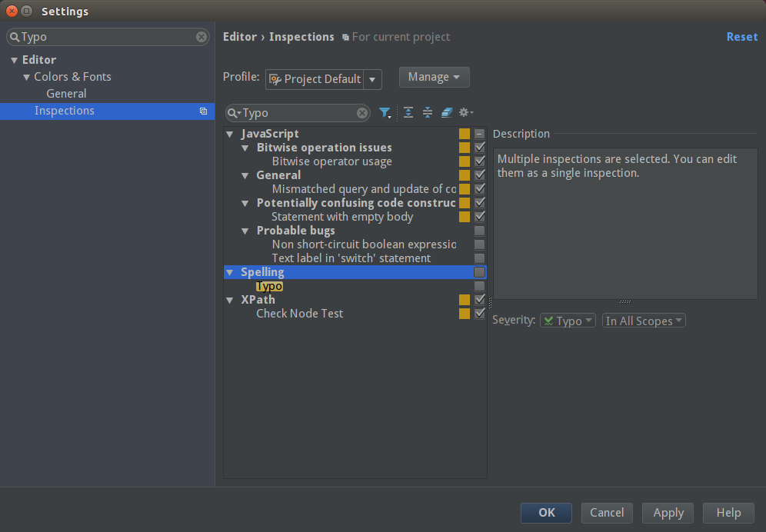Click the copy icon beside Inspections item
This screenshot has width=766, height=532.
pos(203,111)
